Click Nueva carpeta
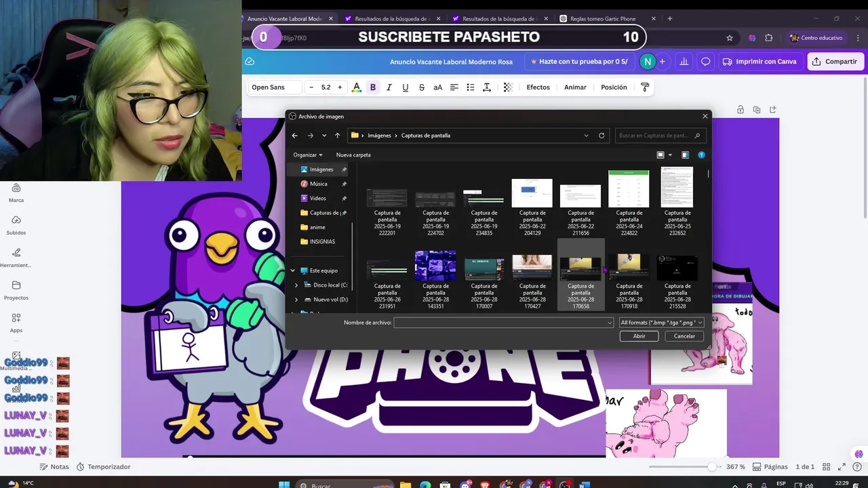The width and height of the screenshot is (868, 488). (x=353, y=155)
